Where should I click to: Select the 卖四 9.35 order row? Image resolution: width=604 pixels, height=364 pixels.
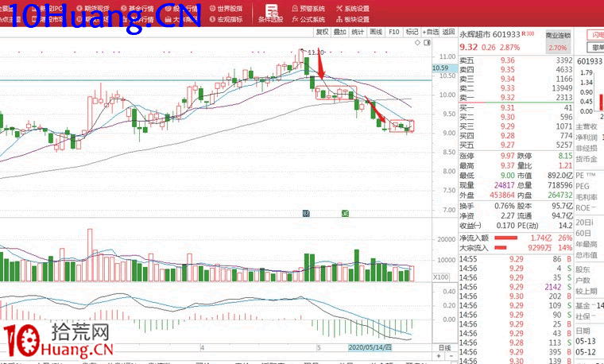tap(516, 70)
